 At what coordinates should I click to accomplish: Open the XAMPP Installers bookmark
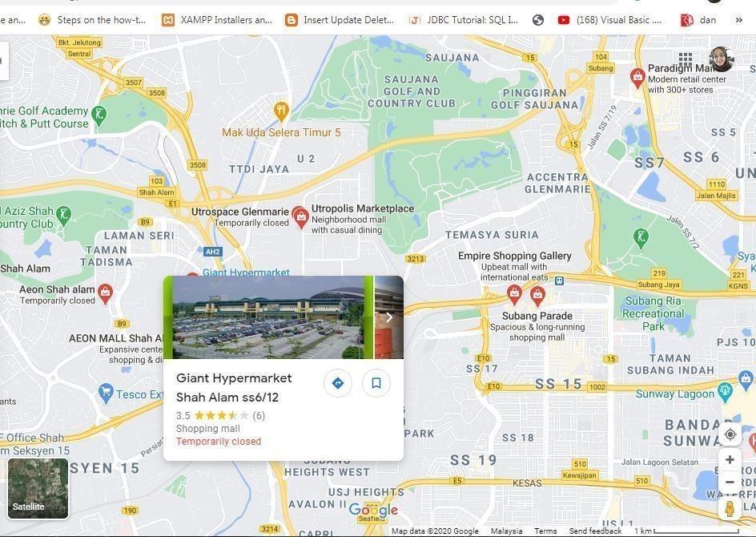click(218, 20)
